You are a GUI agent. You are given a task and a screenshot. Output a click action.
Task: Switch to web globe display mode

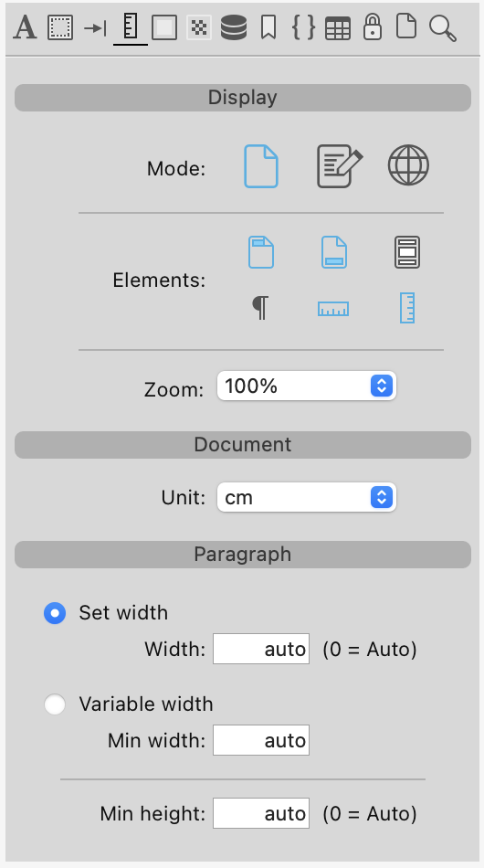(x=408, y=165)
